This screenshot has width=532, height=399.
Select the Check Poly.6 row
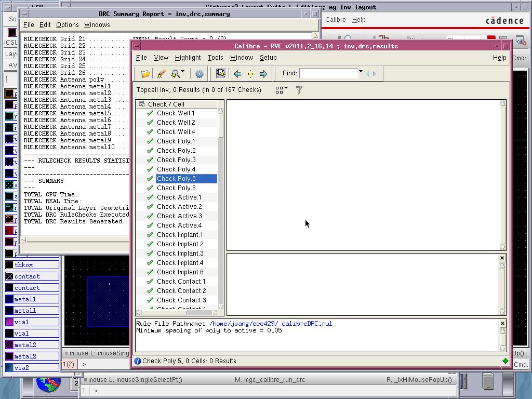(x=176, y=188)
